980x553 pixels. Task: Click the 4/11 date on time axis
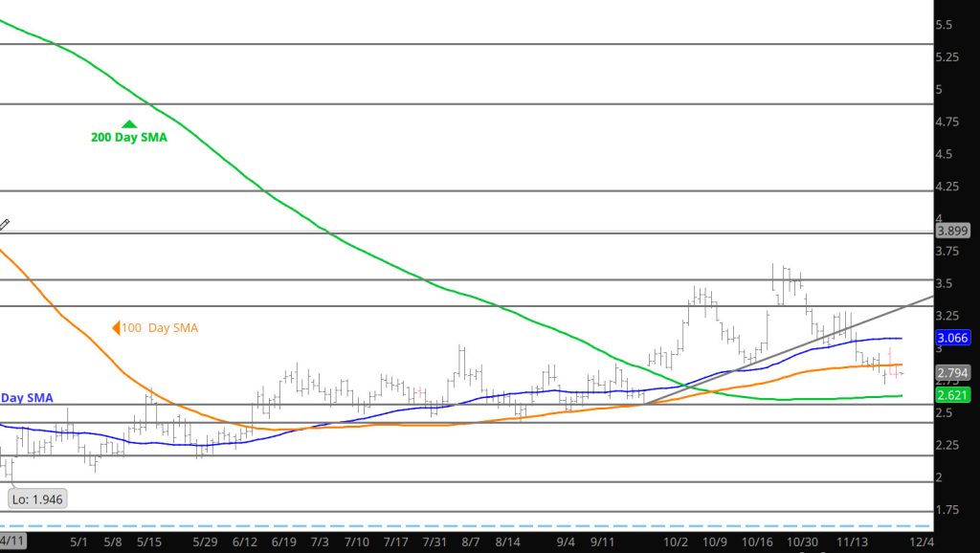click(13, 542)
